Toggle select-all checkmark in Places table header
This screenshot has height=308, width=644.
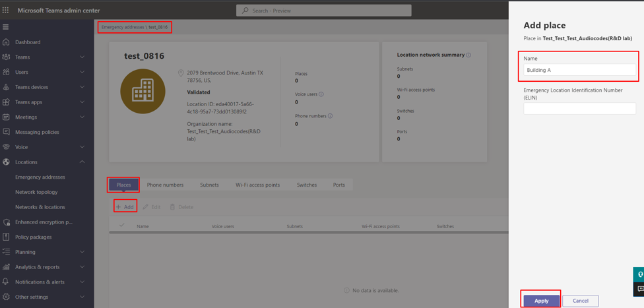[x=121, y=225]
